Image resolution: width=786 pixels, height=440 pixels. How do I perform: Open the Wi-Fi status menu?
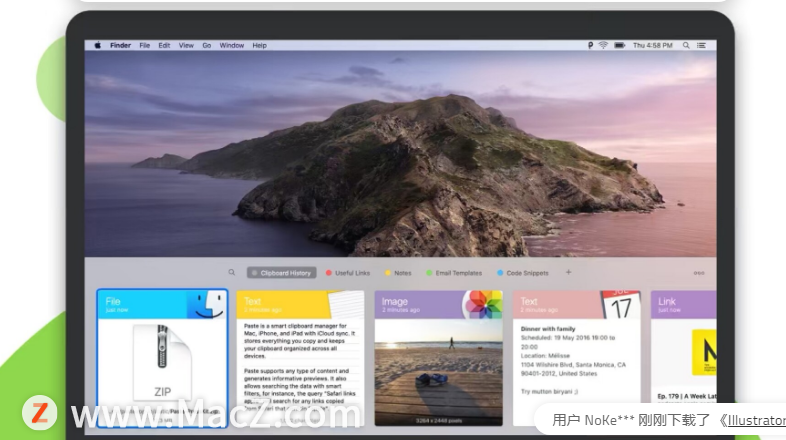coord(603,45)
